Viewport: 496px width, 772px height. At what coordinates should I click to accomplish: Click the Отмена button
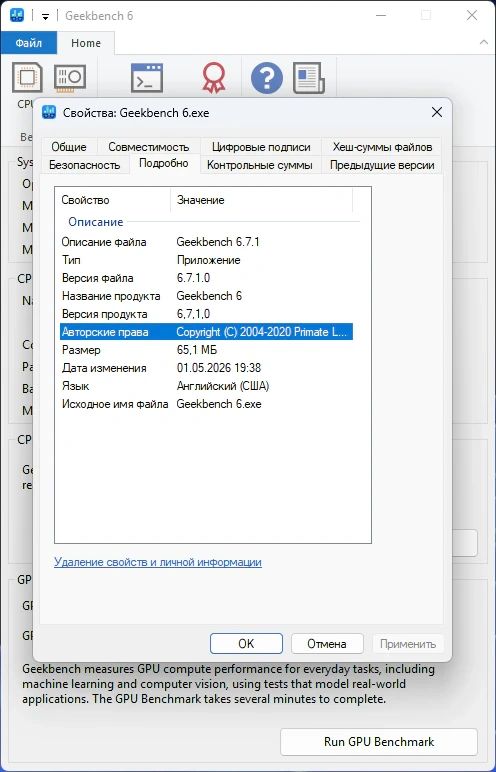[x=327, y=643]
